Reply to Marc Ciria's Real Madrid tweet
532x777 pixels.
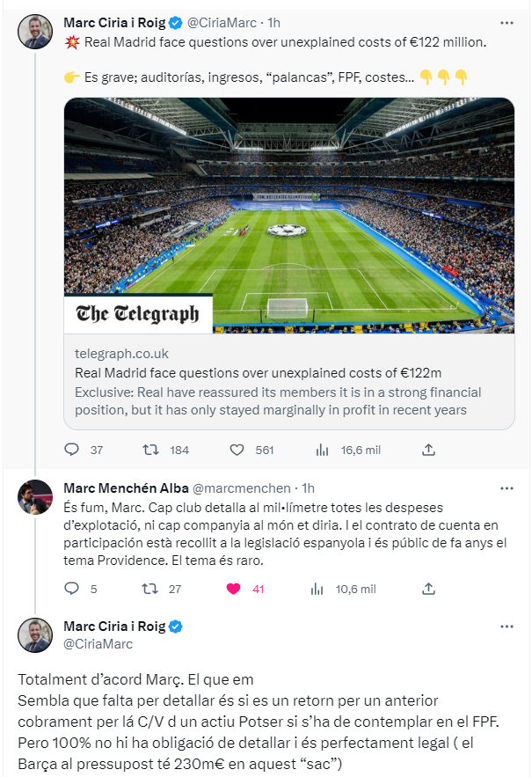[72, 450]
